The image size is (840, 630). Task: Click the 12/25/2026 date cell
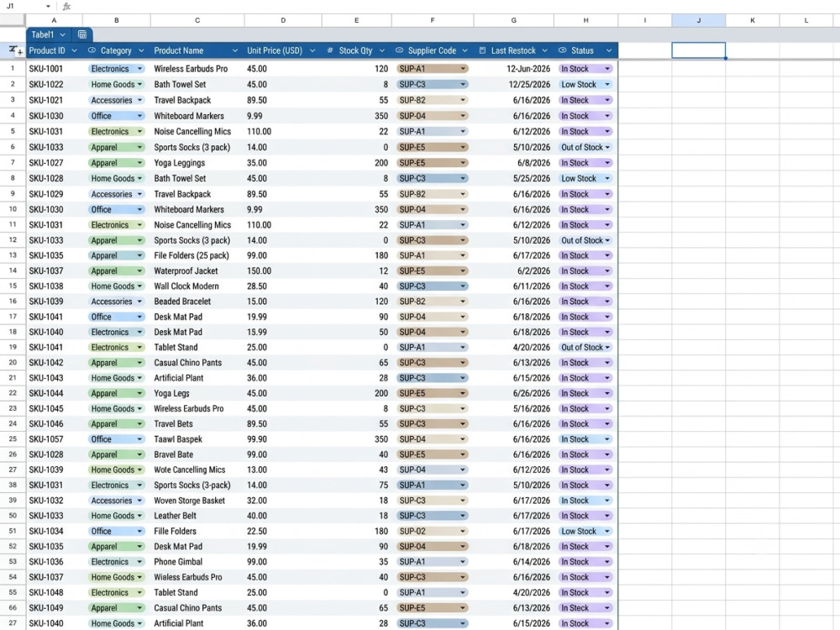[513, 84]
